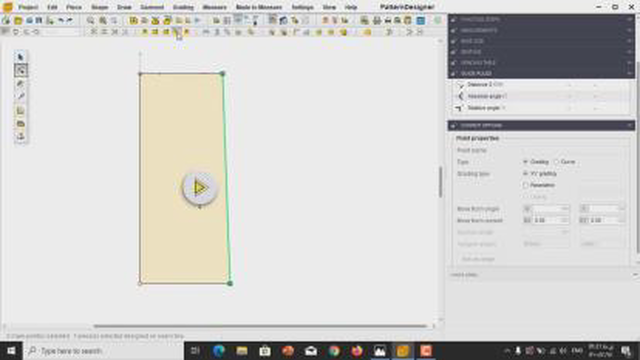640x360 pixels.
Task: Select the greyed radio below the checkbox
Action: pyautogui.click(x=526, y=197)
